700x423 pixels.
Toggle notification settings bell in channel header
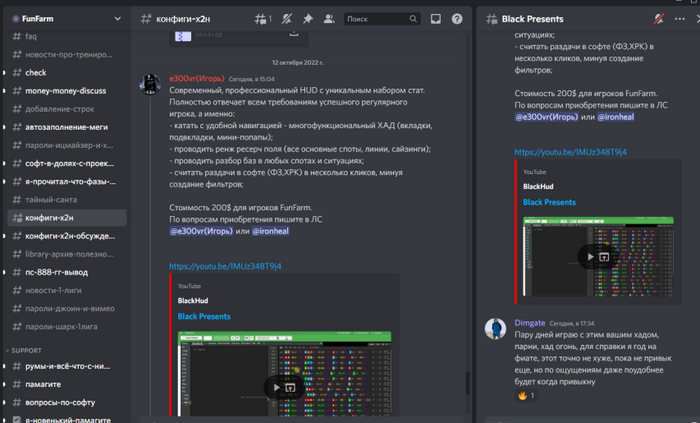[287, 19]
